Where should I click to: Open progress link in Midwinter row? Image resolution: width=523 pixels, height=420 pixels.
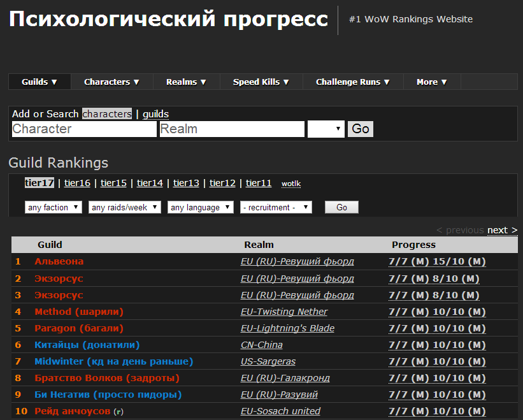point(437,361)
